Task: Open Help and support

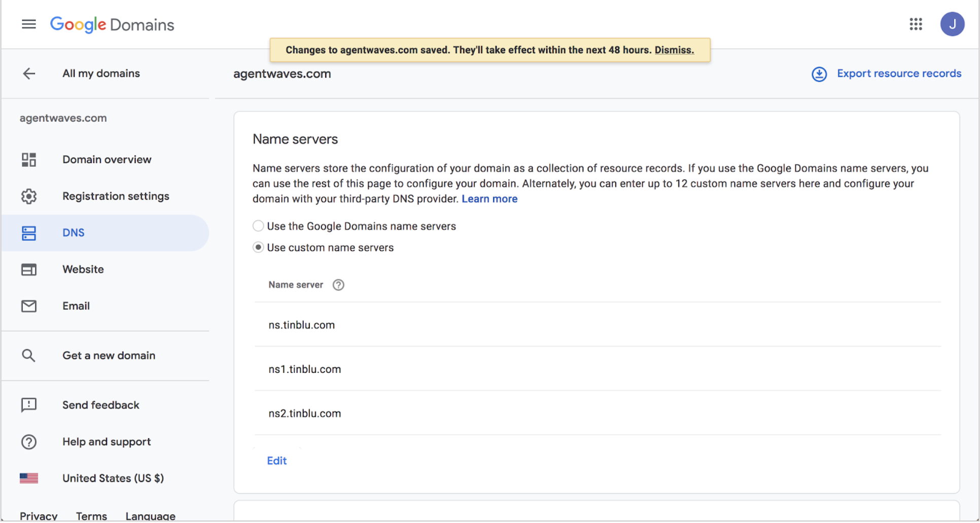Action: (107, 441)
